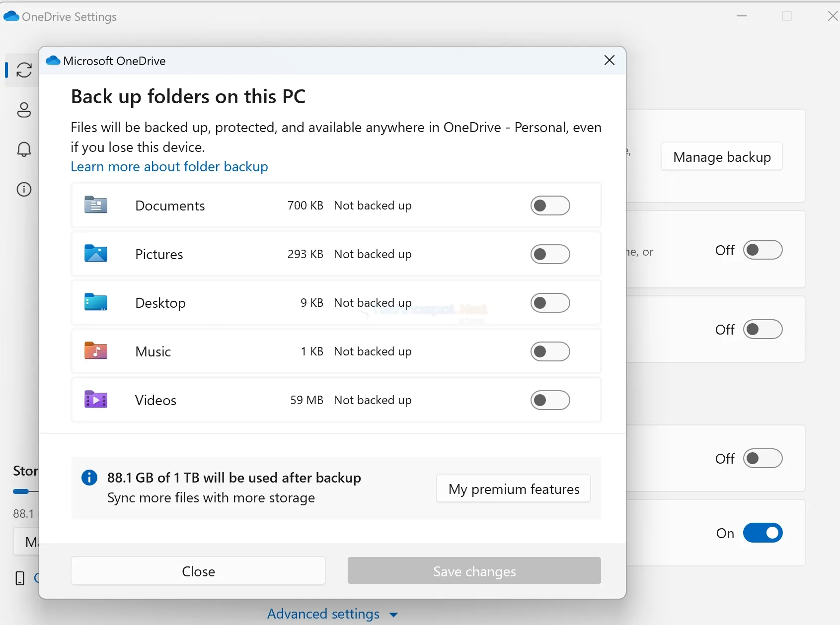Click the Documents folder icon

(x=96, y=205)
